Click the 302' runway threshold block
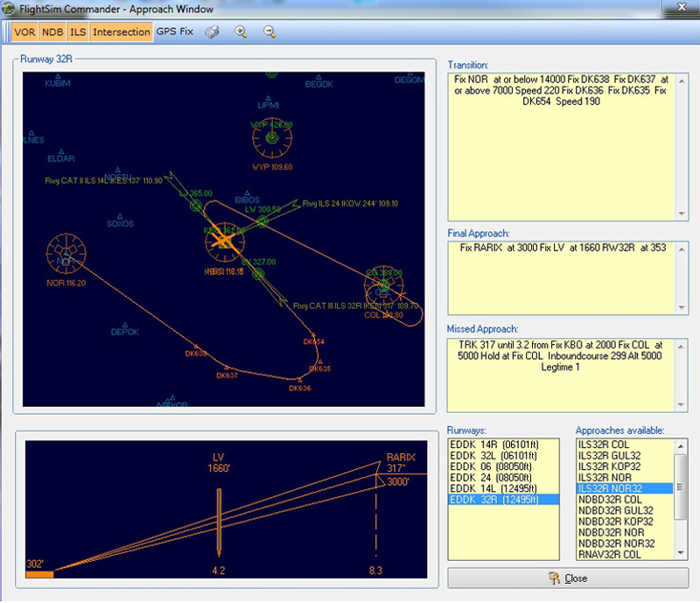 coord(39,574)
